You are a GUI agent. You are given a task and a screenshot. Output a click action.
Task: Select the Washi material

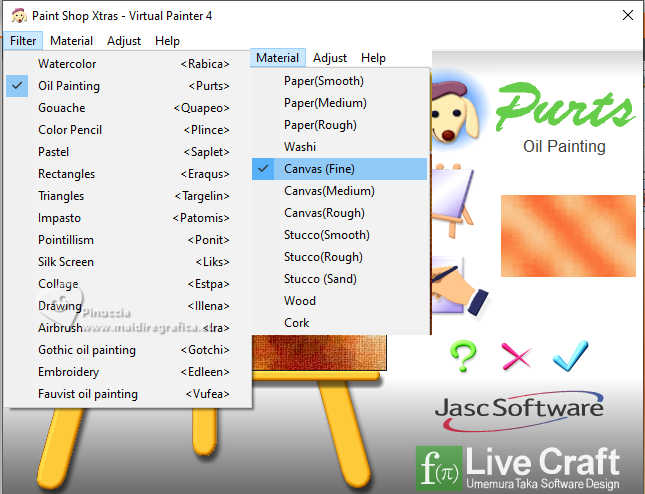339,147
